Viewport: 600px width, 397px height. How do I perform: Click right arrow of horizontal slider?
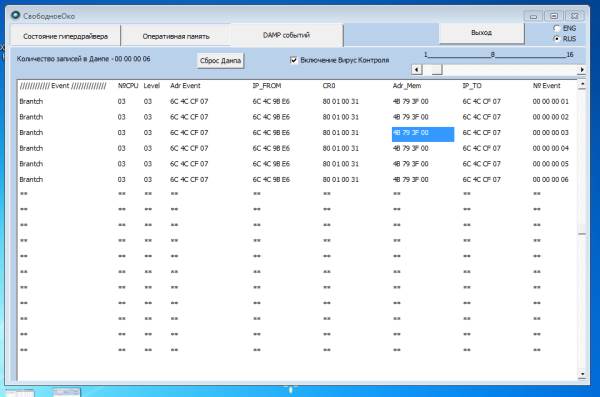pyautogui.click(x=582, y=70)
